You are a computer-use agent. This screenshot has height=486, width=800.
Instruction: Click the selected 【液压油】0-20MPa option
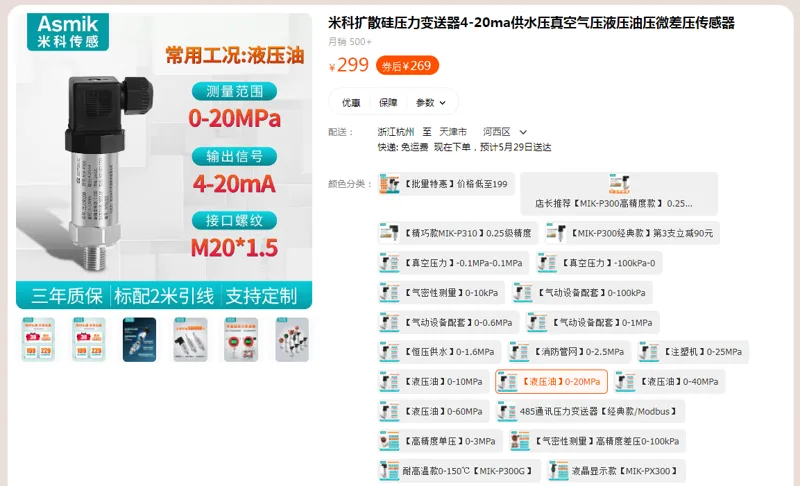coord(552,381)
